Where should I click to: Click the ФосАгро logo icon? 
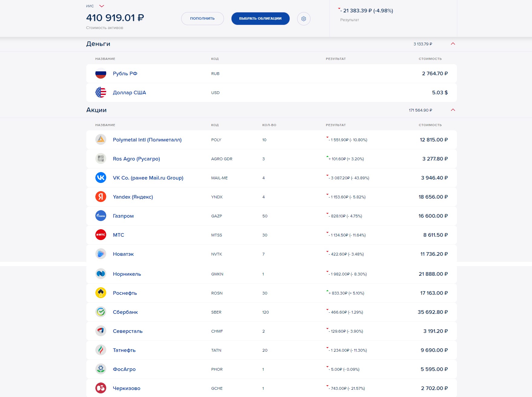[101, 369]
